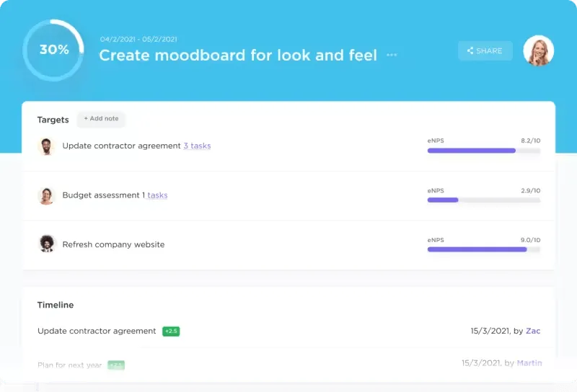
Task: Click the Update contractor agreement timeline entry
Action: (x=97, y=331)
